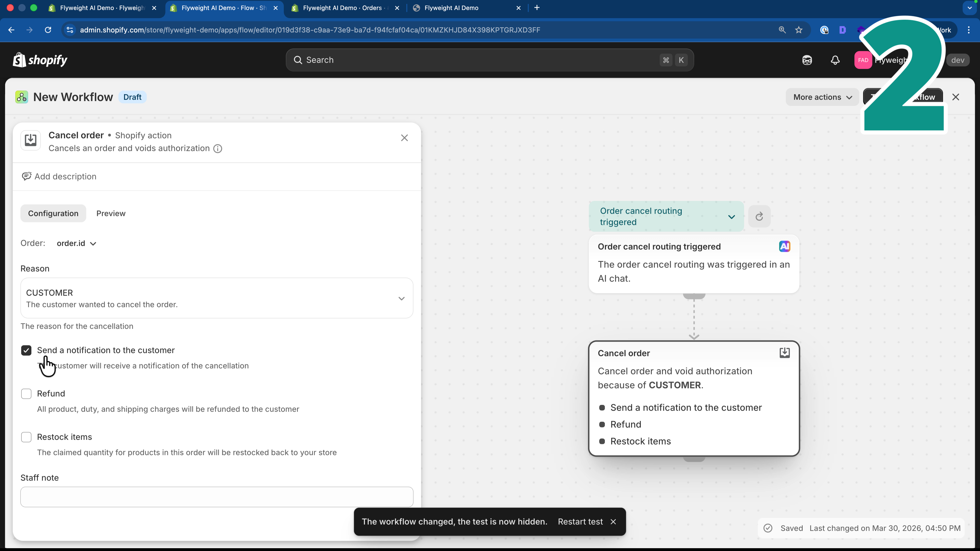Click the Cancel order action icon in the node
Viewport: 980px width, 551px height.
785,353
